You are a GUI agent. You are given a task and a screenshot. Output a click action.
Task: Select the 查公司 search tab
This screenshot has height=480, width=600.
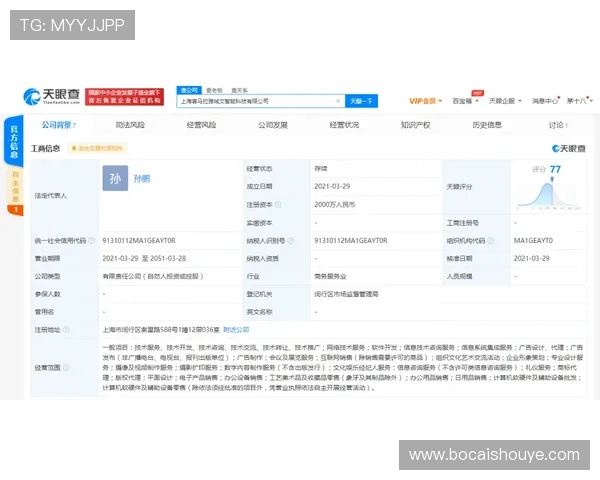(x=189, y=90)
